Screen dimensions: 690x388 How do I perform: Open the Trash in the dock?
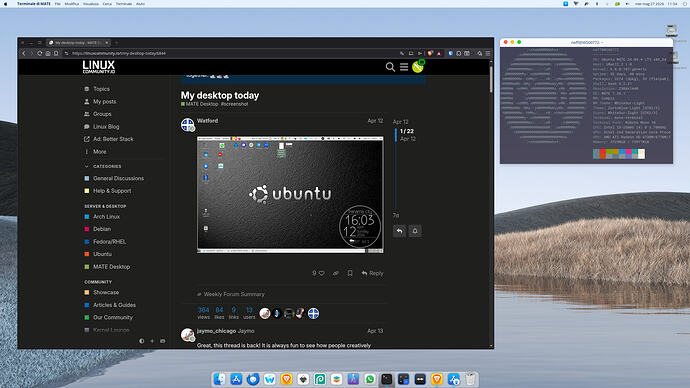(x=470, y=379)
